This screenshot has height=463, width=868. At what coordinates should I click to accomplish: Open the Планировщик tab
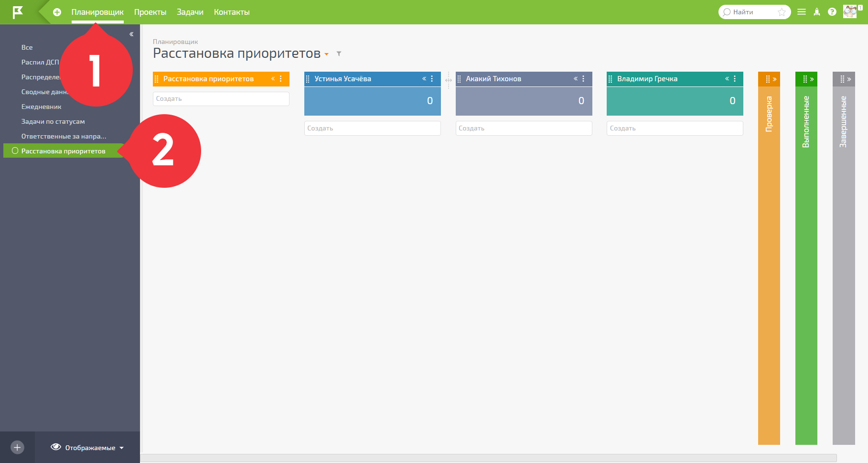coord(97,12)
